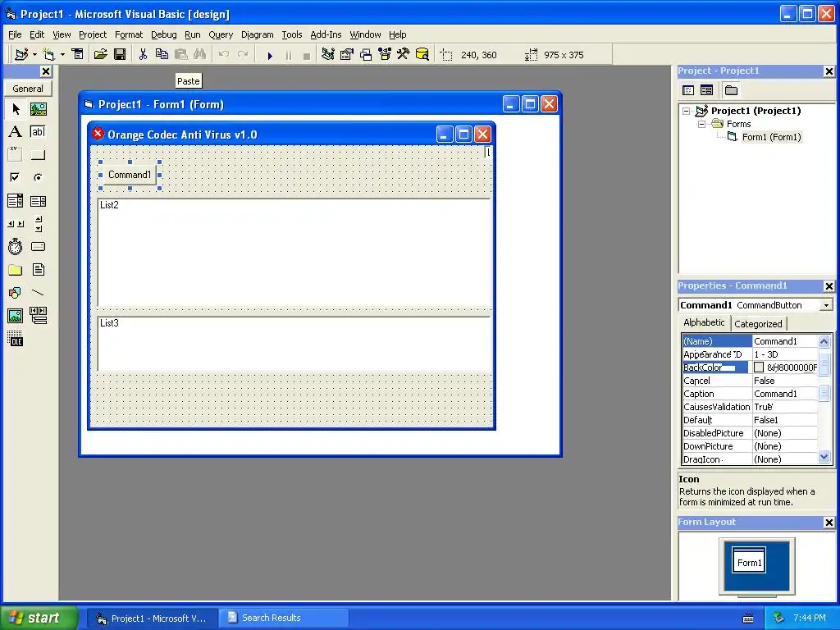Open the Diagram menu
Image resolution: width=840 pixels, height=630 pixels.
click(x=257, y=34)
